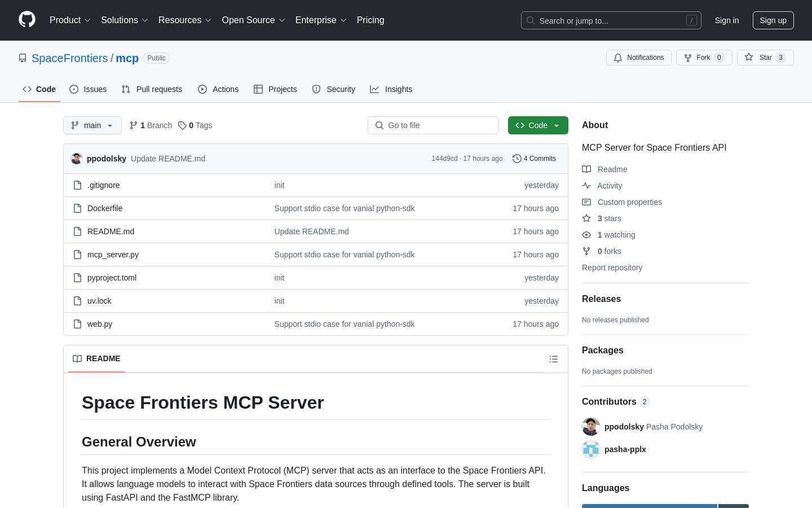Switch to the Actions tab
812x508 pixels.
(218, 89)
